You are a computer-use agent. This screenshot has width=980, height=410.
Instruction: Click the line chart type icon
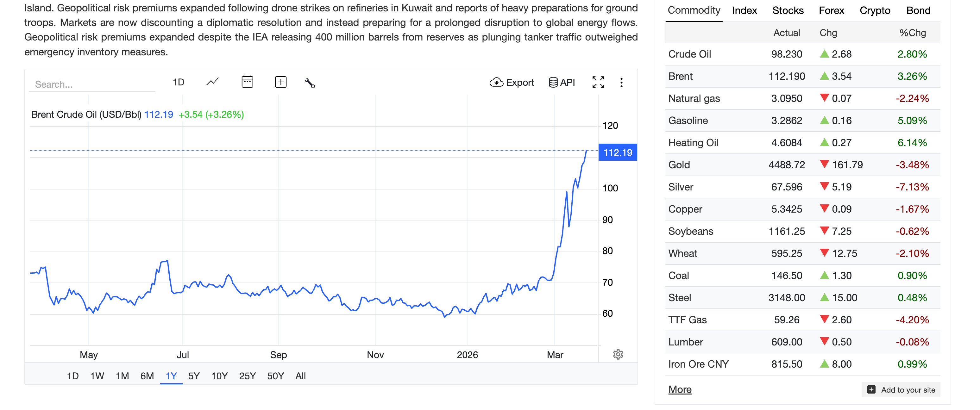[212, 82]
